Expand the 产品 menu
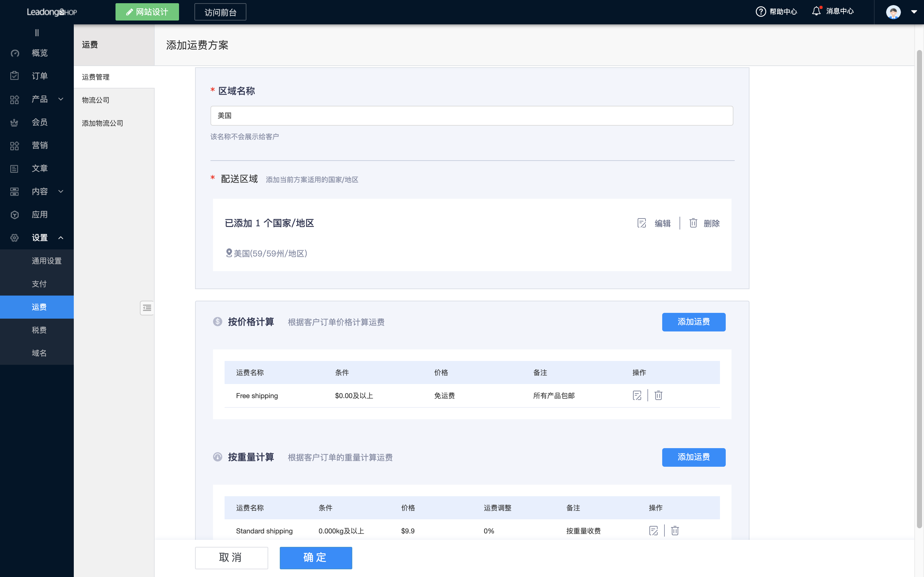The height and width of the screenshot is (577, 924). pos(39,99)
